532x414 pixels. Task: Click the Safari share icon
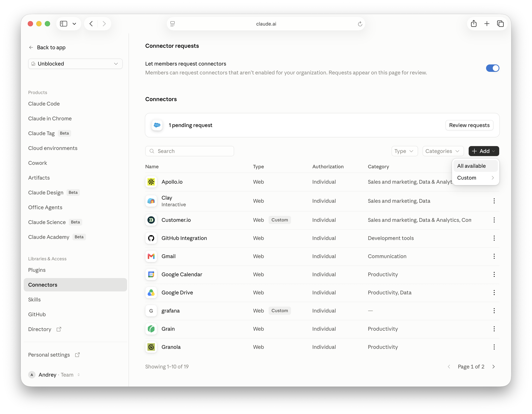pyautogui.click(x=473, y=24)
